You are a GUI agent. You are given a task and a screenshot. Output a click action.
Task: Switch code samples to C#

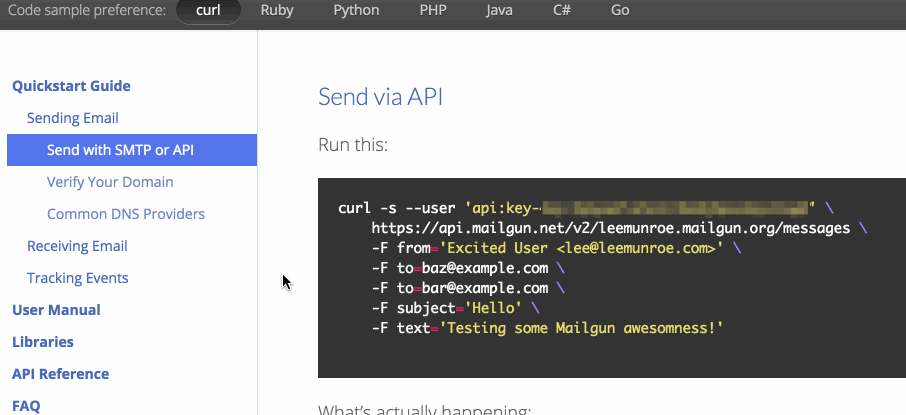(x=562, y=10)
